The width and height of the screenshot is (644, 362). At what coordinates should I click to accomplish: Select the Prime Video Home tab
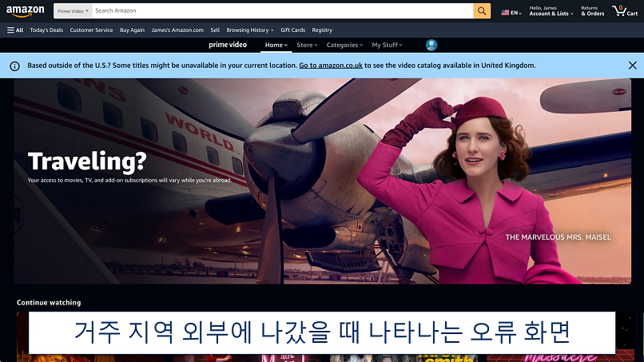tap(276, 45)
